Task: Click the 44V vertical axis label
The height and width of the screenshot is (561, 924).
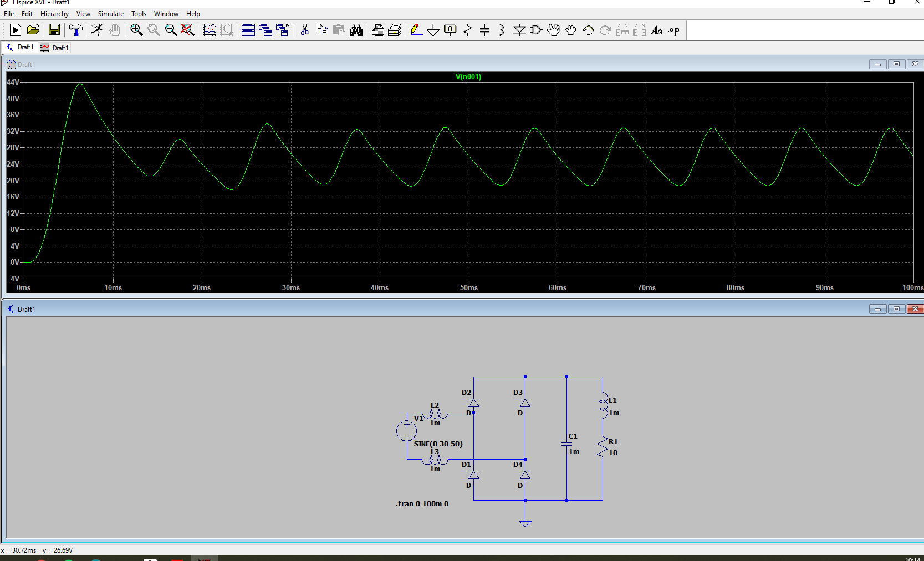Action: coord(13,82)
